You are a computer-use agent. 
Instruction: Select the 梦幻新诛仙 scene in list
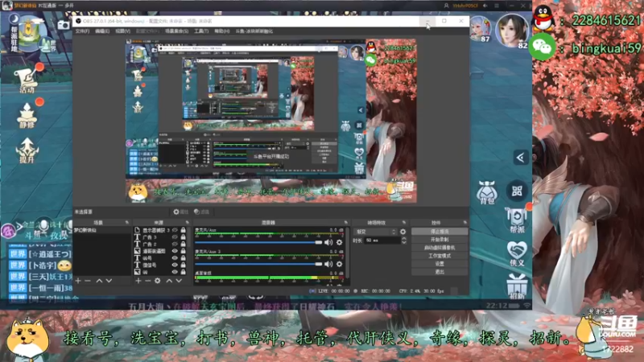point(102,230)
